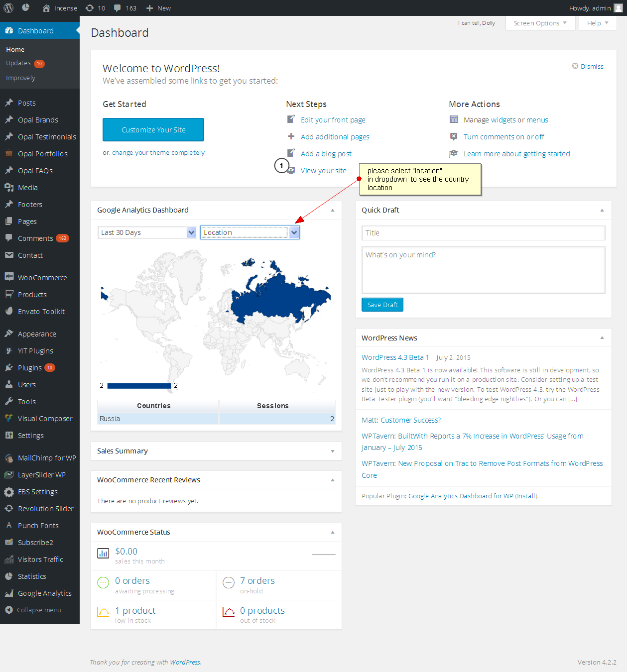The image size is (627, 672).
Task: Click the Appearance paintbrush icon
Action: [x=9, y=334]
